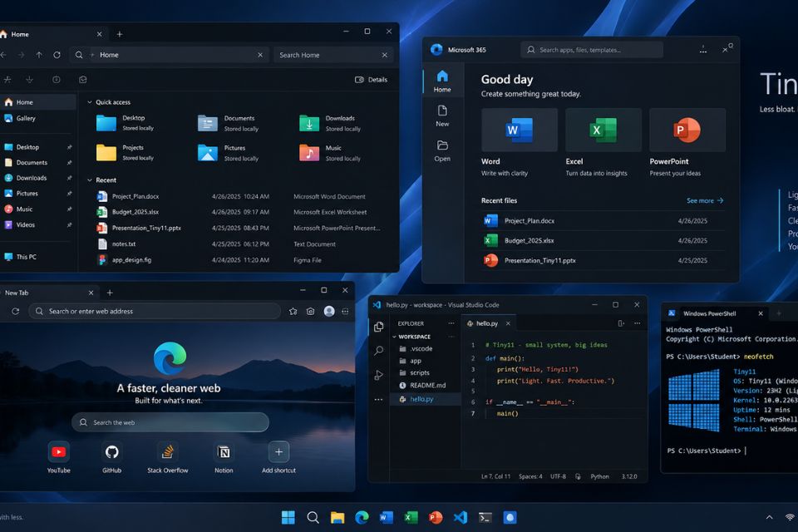798x532 pixels.
Task: Open Visual Studio Code from taskbar
Action: [x=460, y=517]
